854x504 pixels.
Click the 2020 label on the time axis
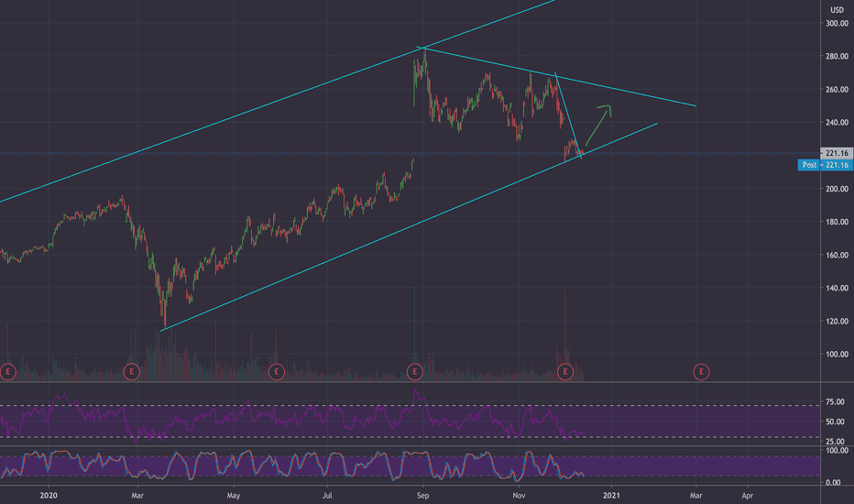pyautogui.click(x=49, y=495)
